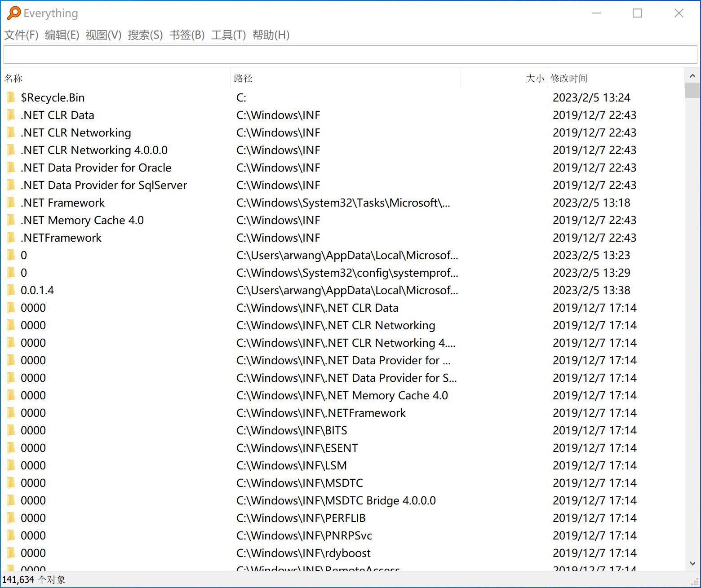The height and width of the screenshot is (588, 701).
Task: Click folder icon of 0000 in INF\PNRPSvc
Action: (11, 535)
